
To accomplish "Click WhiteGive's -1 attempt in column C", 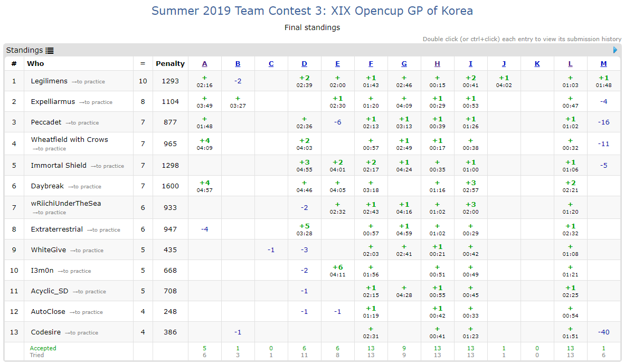I will (x=271, y=250).
